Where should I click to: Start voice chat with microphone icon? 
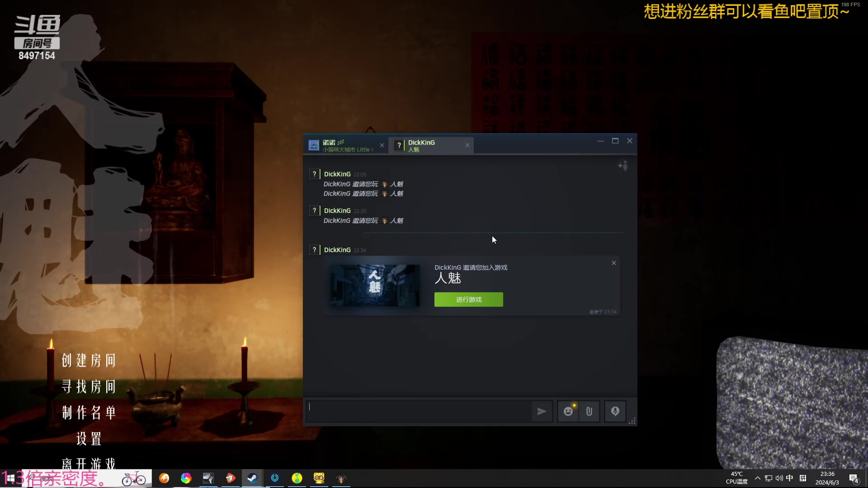coord(615,411)
